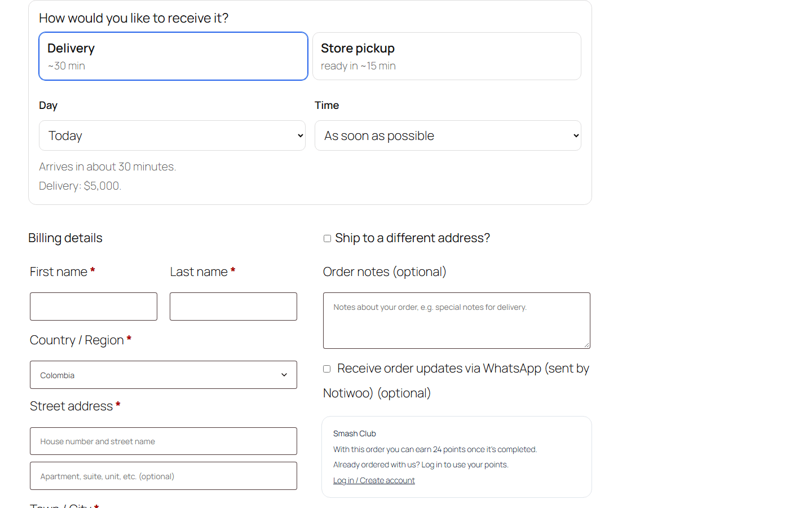Select the Delivery option card
This screenshot has width=812, height=508.
173,56
